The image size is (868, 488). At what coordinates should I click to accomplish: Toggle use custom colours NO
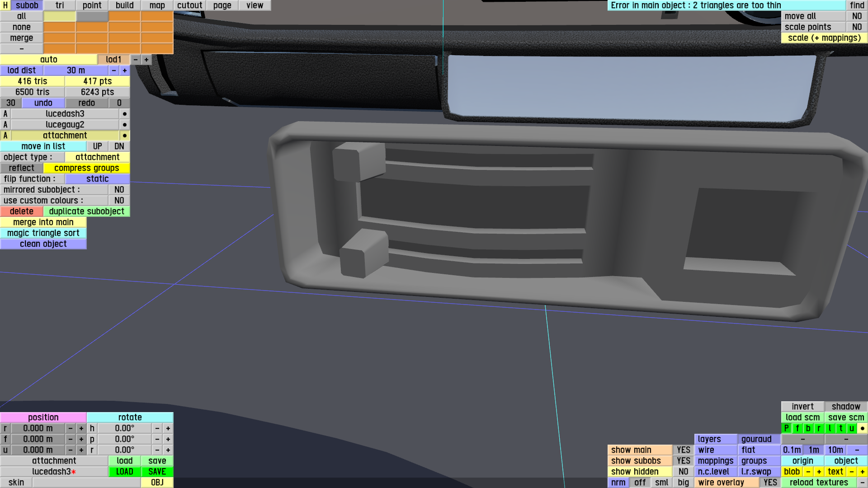point(119,201)
